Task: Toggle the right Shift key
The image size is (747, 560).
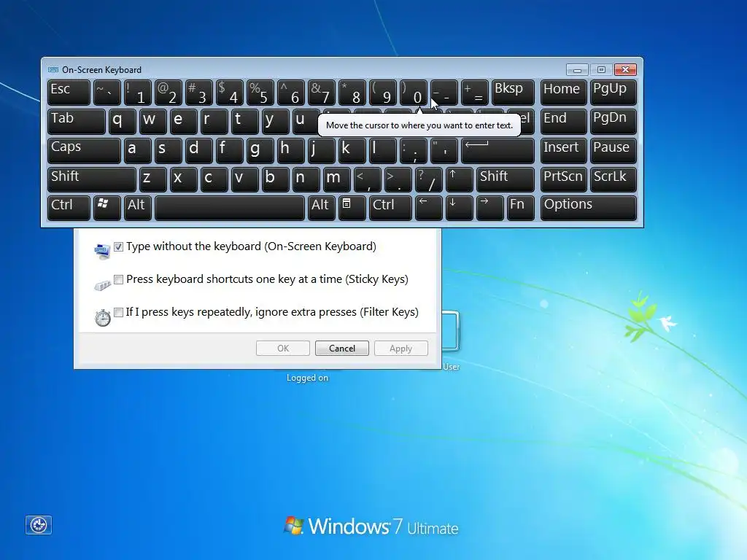Action: (506, 179)
